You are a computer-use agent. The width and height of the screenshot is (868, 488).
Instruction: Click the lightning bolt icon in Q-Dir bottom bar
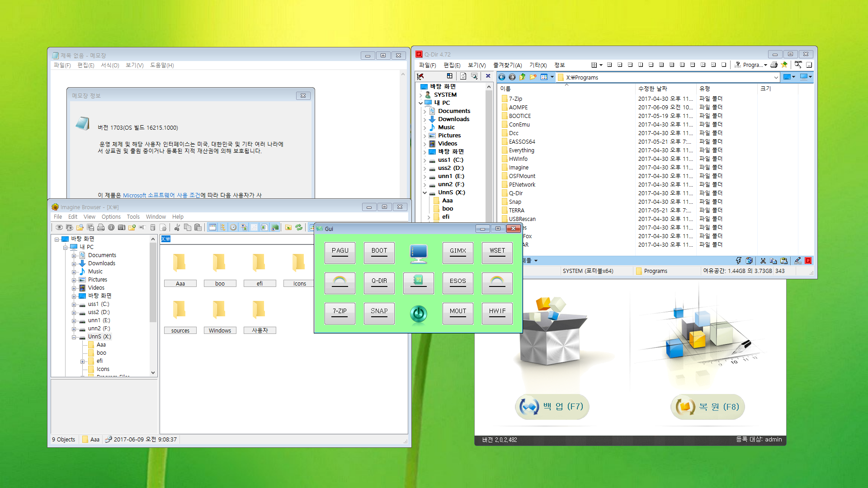pos(739,261)
